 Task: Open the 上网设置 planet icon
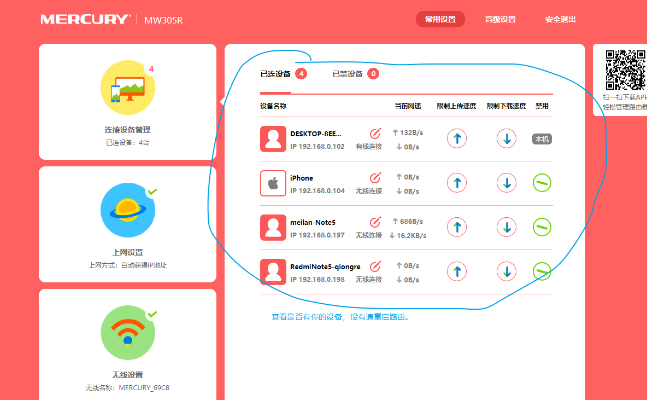click(128, 210)
